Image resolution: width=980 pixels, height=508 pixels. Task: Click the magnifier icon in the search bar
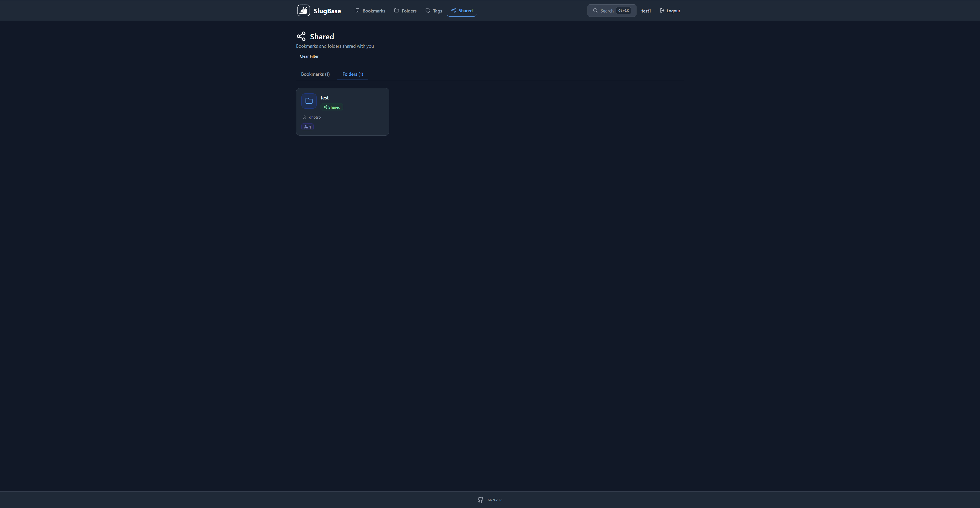pyautogui.click(x=595, y=10)
